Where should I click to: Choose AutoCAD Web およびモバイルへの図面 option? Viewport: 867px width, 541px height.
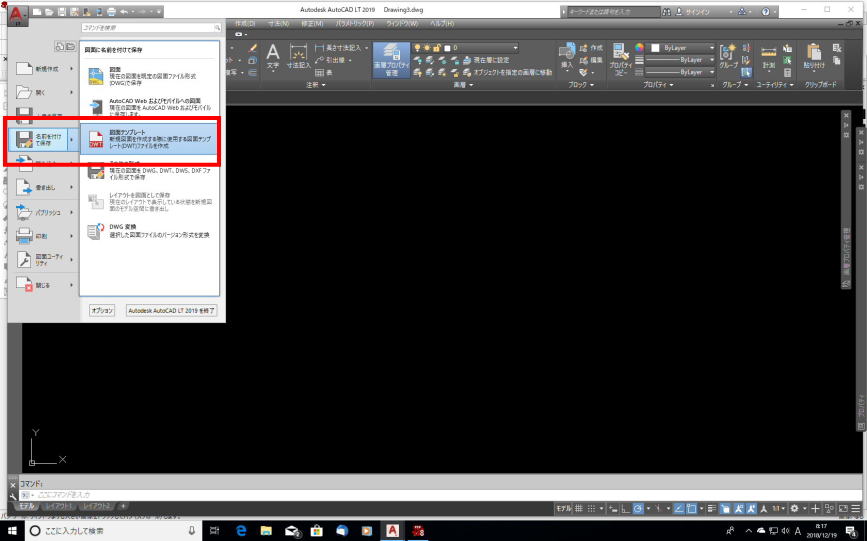pyautogui.click(x=149, y=107)
